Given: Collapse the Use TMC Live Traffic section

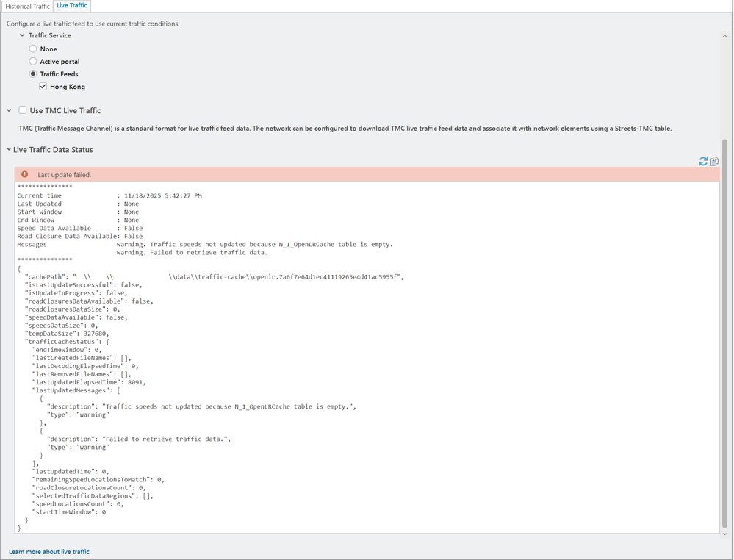Looking at the screenshot, I should point(9,109).
